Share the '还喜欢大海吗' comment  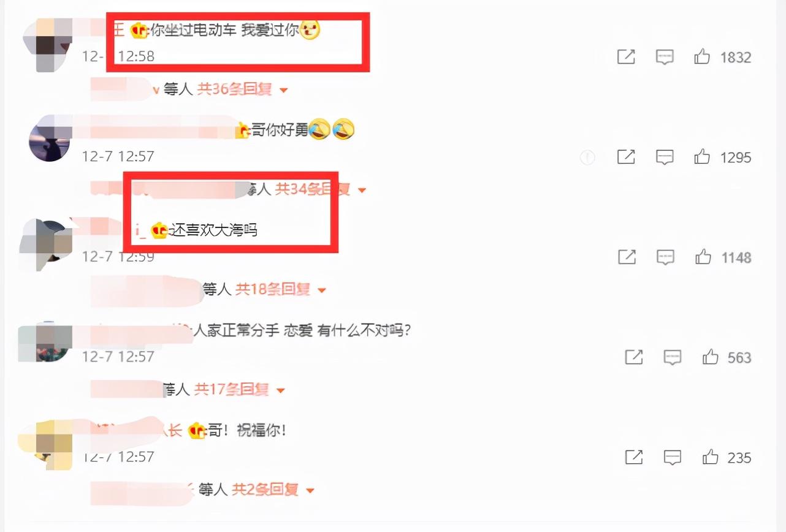click(x=627, y=257)
